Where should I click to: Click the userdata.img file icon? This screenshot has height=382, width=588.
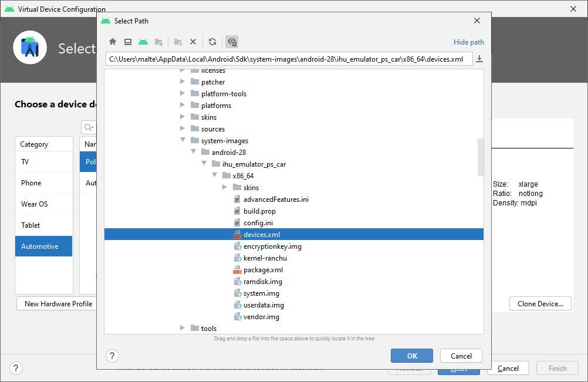coord(237,305)
